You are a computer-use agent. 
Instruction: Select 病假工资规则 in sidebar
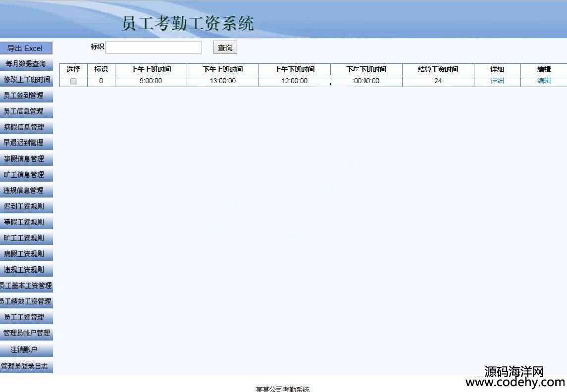coord(26,254)
